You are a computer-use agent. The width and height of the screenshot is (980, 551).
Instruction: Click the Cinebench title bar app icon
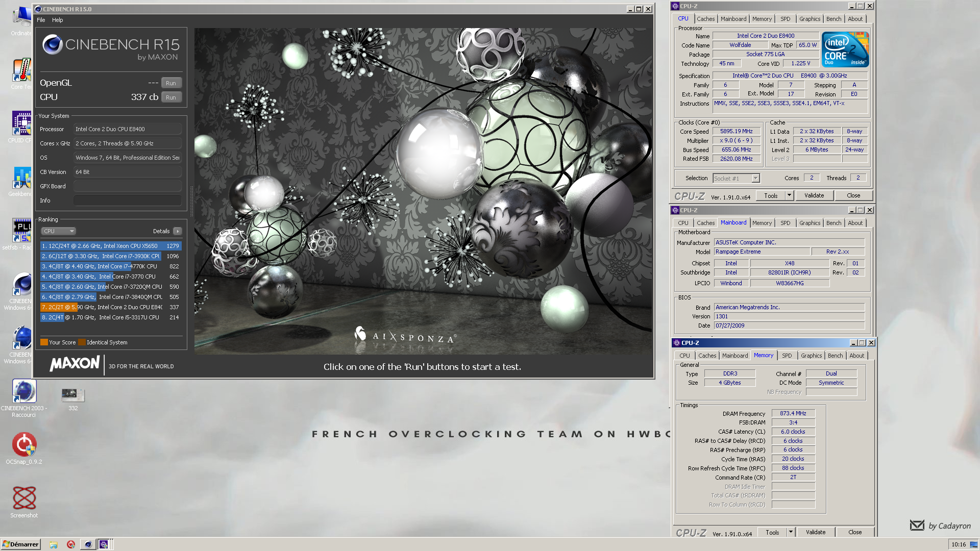point(38,9)
